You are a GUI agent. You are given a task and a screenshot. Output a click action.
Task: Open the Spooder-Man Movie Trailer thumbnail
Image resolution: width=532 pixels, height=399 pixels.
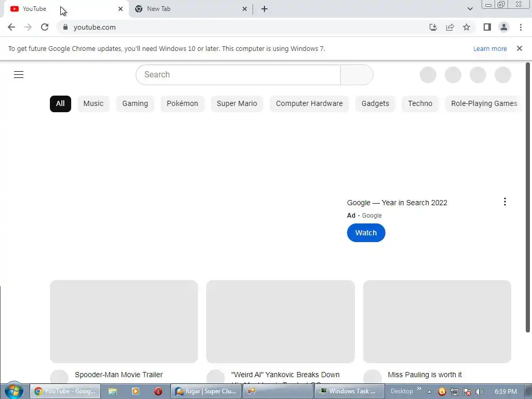(124, 321)
